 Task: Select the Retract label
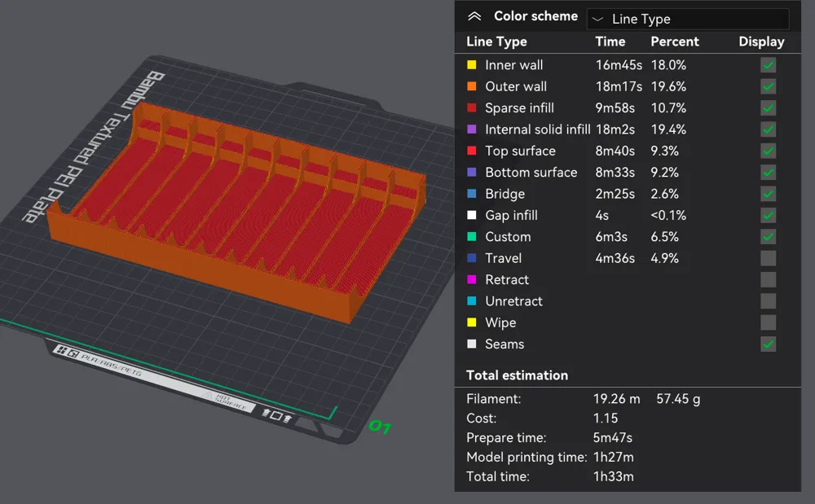pos(507,280)
